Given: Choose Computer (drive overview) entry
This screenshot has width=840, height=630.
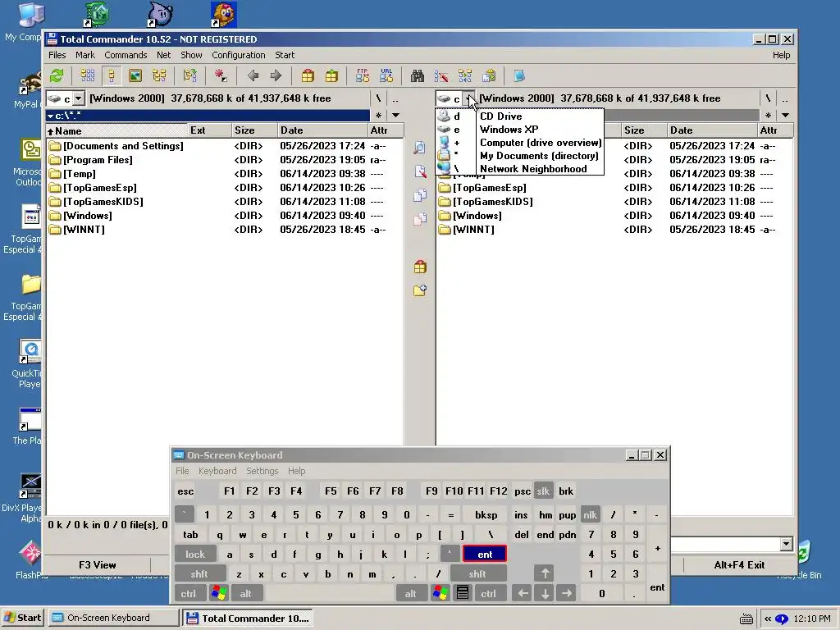Looking at the screenshot, I should (x=519, y=143).
